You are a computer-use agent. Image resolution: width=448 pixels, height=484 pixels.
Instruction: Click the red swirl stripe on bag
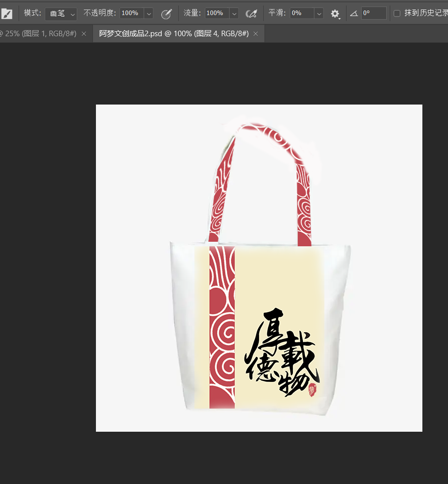[222, 327]
